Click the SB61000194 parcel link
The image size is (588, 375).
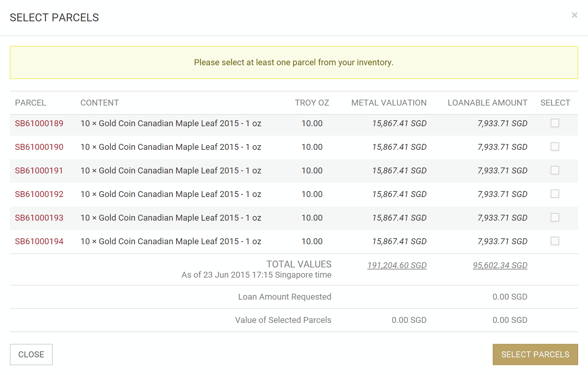coord(39,241)
